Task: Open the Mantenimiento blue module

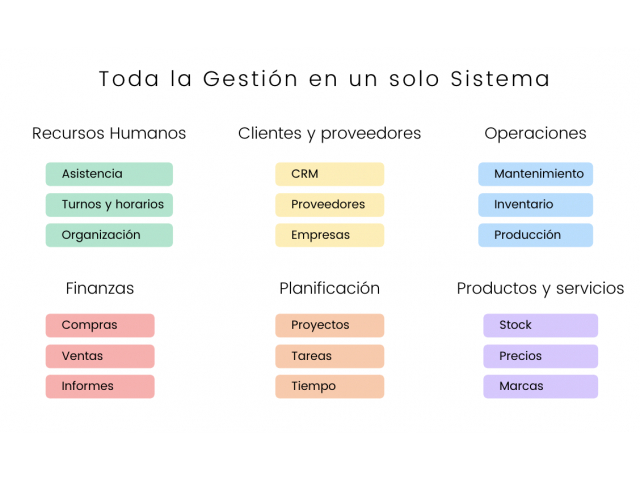Action: pos(536,174)
